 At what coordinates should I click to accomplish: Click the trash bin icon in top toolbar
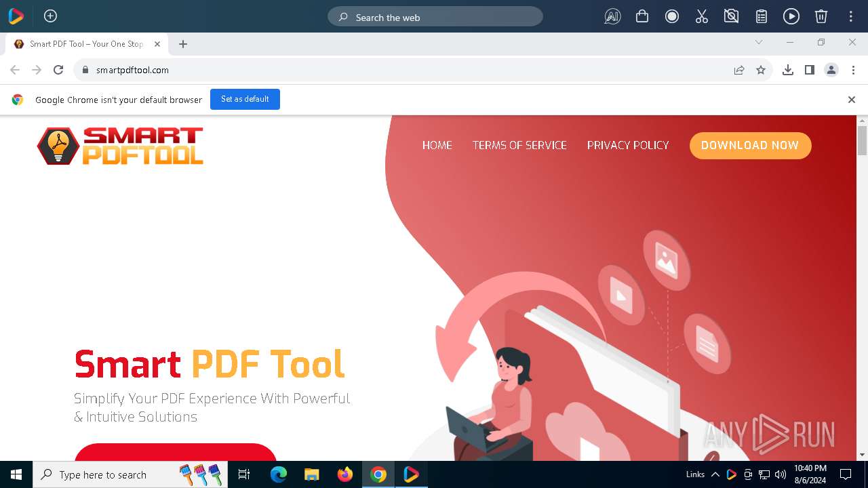pyautogui.click(x=821, y=16)
